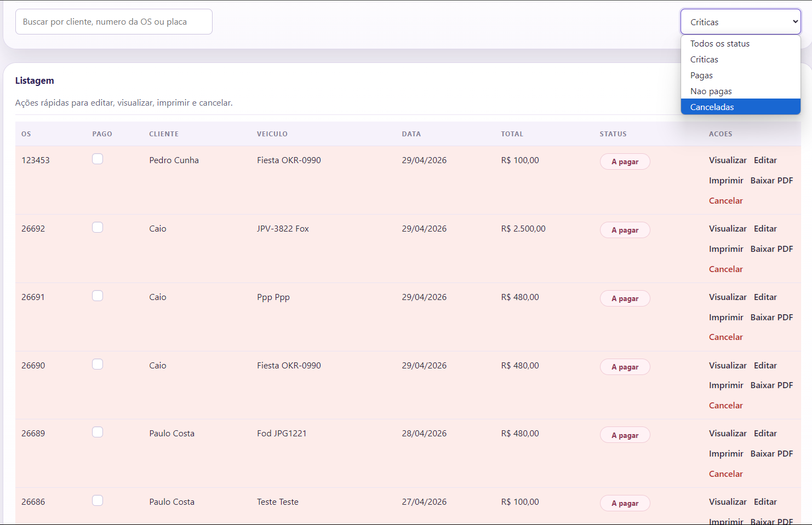The height and width of the screenshot is (525, 812).
Task: Download PDF for order 26691
Action: click(x=771, y=318)
